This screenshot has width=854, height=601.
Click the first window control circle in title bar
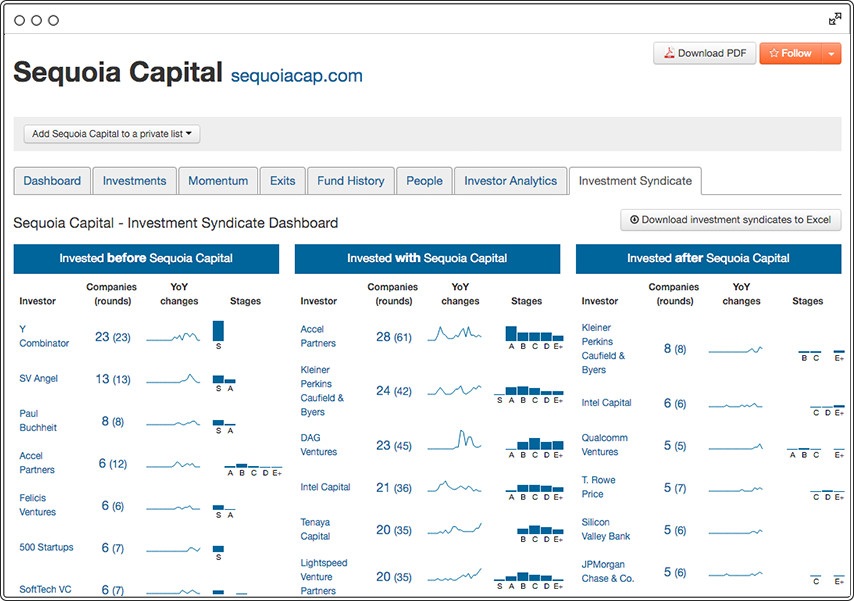(x=19, y=20)
